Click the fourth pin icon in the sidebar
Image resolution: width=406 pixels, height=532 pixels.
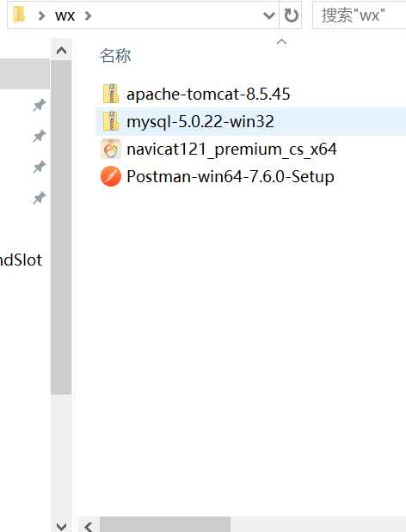tap(39, 198)
